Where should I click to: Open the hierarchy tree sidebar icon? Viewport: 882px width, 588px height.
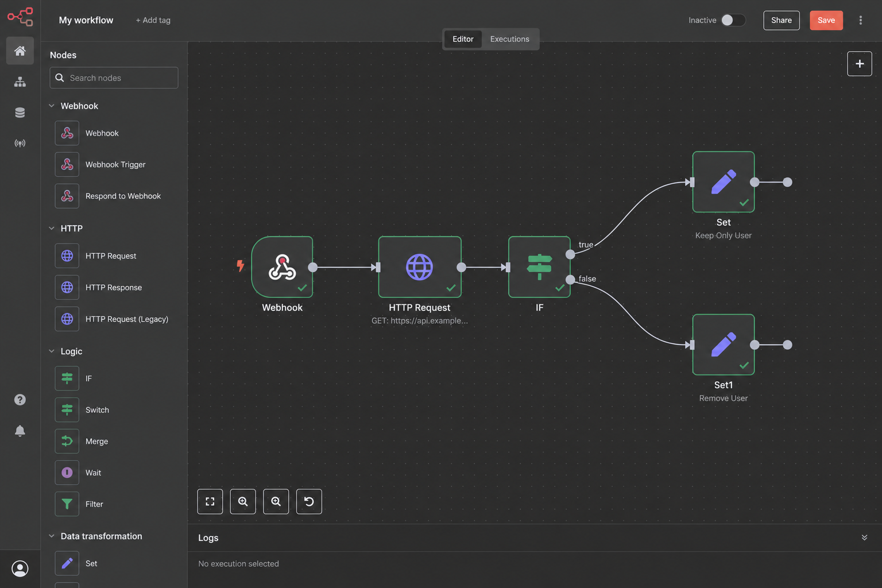(20, 82)
